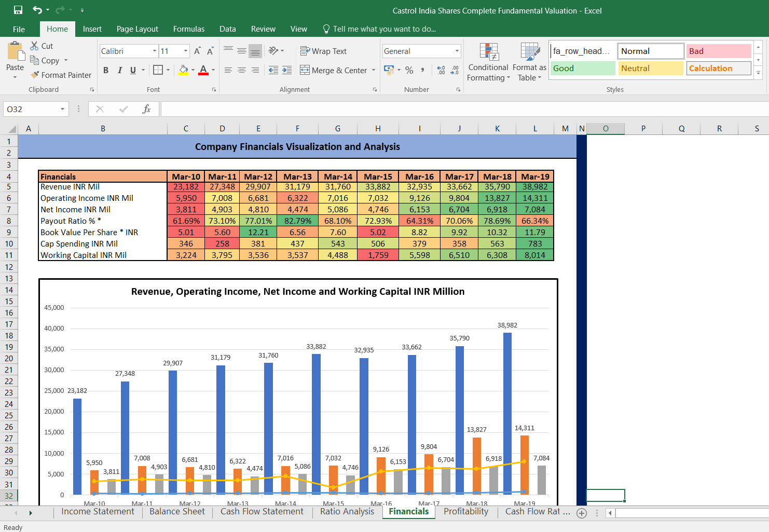This screenshot has height=532, width=769.
Task: Toggle Align Left horizontal alignment
Action: [x=228, y=70]
